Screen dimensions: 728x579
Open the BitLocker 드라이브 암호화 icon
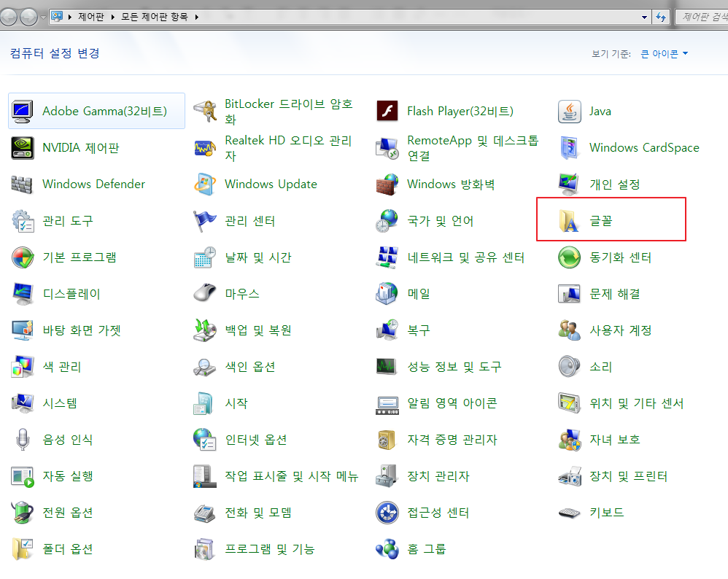[x=205, y=112]
